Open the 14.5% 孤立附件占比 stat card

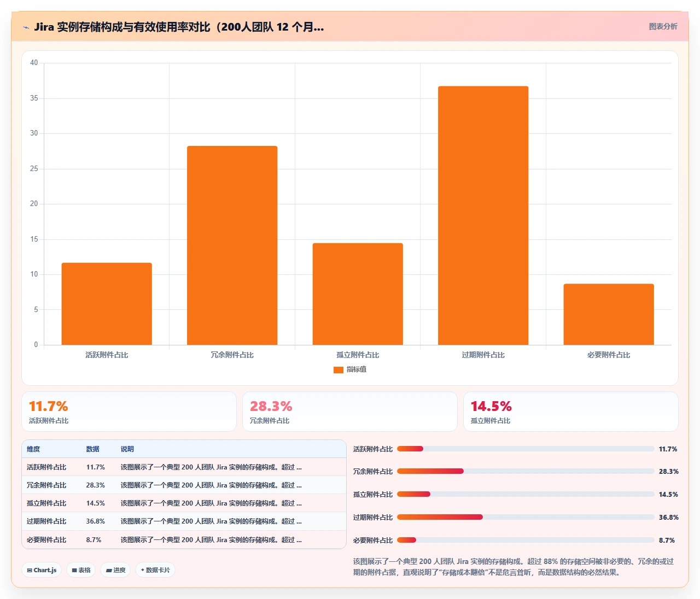click(571, 412)
